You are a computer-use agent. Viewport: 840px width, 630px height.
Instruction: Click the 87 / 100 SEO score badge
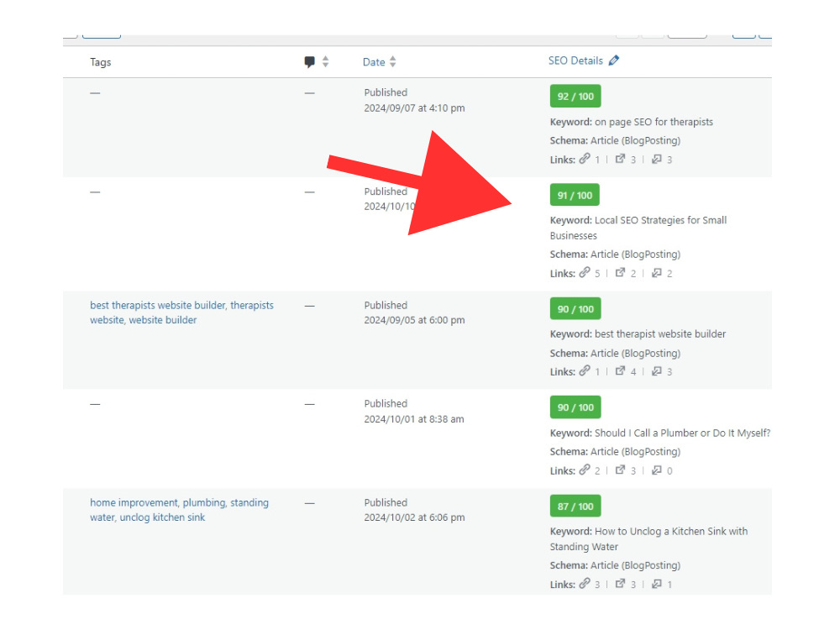click(575, 507)
